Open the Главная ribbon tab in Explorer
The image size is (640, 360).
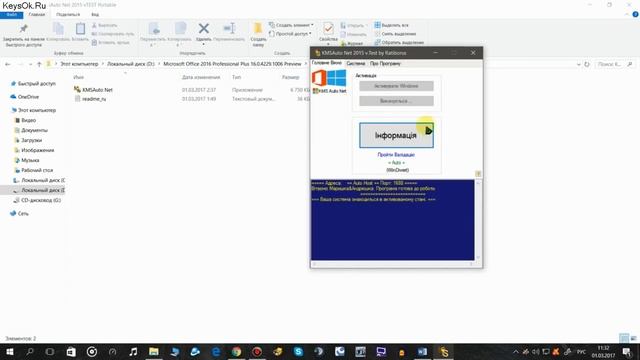pos(37,15)
